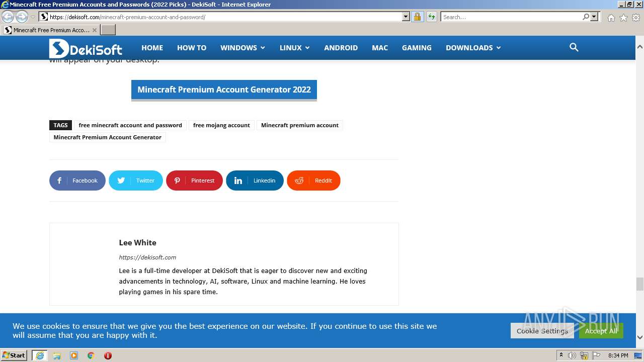
Task: Go to the HOME menu item
Action: coord(152,48)
